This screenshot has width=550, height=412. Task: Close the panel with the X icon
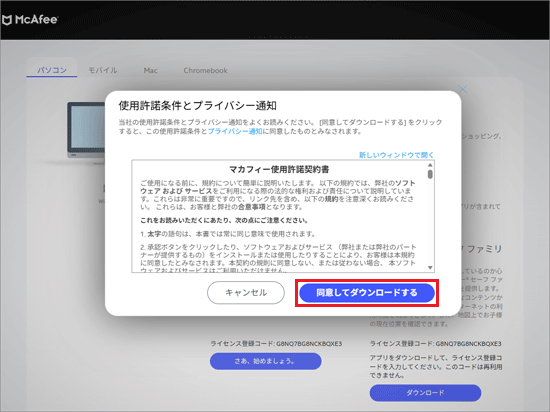click(x=463, y=89)
